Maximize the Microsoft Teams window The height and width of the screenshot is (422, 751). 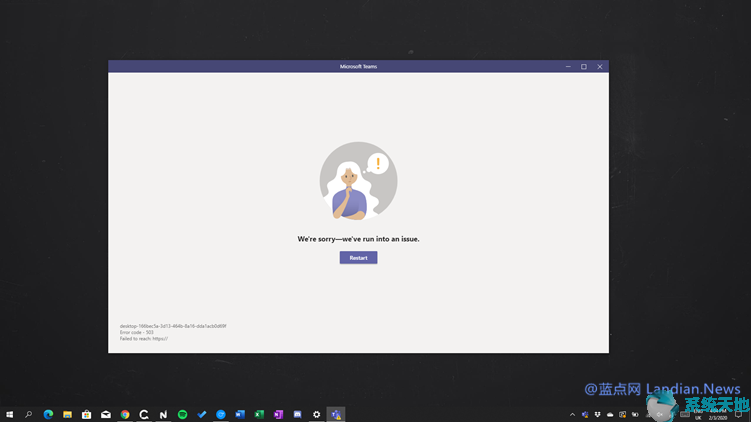584,67
